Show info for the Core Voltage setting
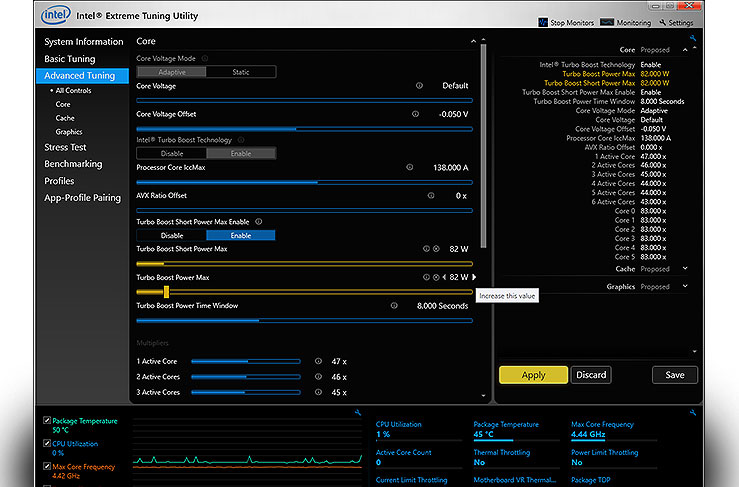Screen dimensions: 739x487 [419, 86]
